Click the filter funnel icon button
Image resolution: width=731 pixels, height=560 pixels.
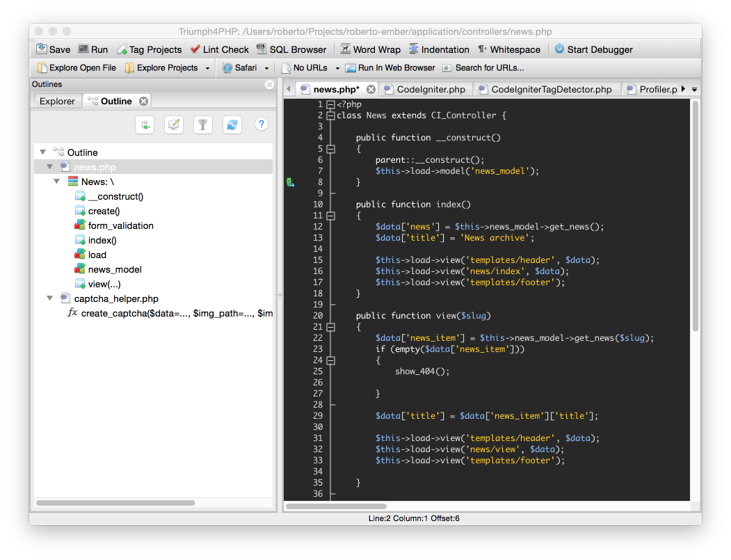pyautogui.click(x=203, y=125)
